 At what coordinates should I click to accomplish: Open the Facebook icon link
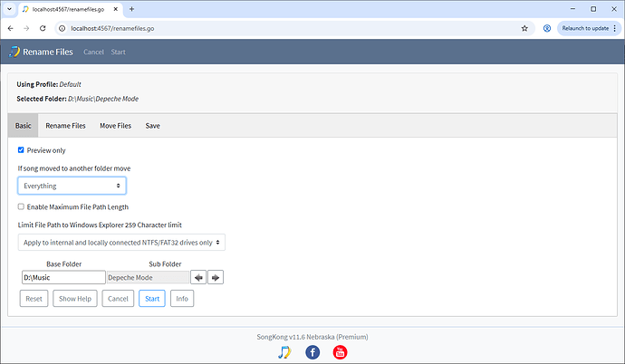pos(312,352)
